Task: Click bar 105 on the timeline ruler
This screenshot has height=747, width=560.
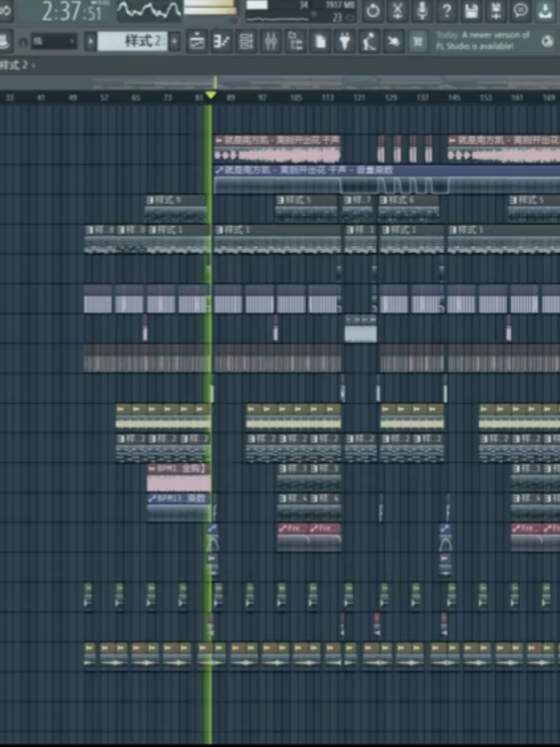Action: 296,97
